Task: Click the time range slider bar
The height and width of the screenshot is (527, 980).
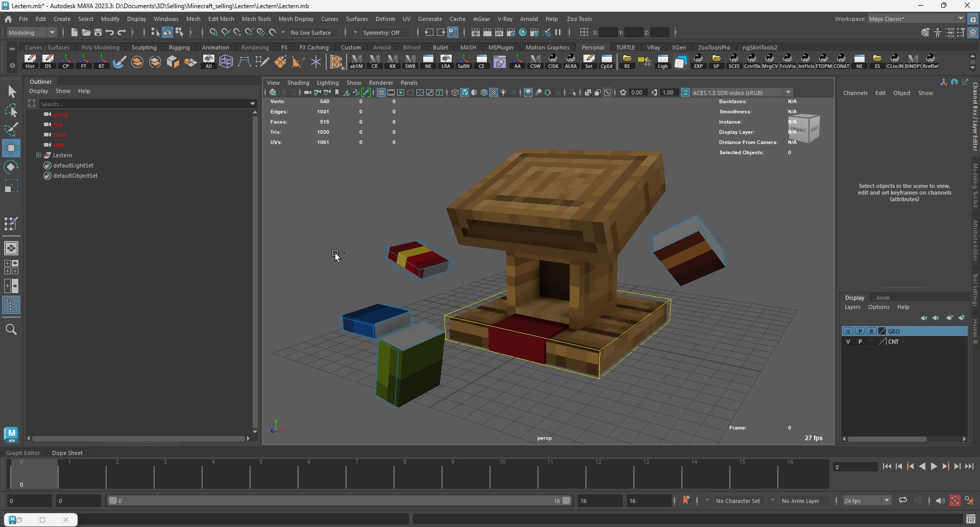Action: 339,500
